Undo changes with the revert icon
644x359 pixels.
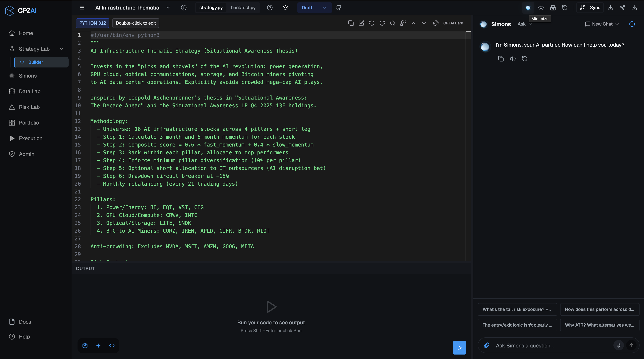coord(372,23)
